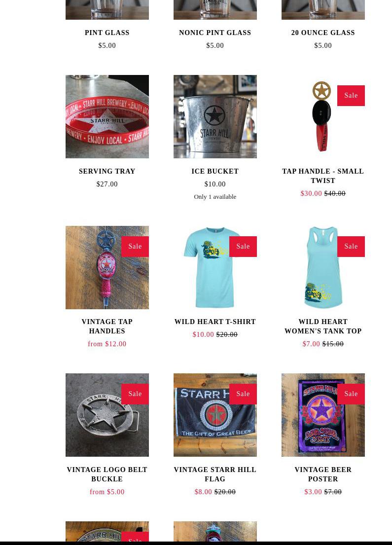The width and height of the screenshot is (392, 545).
Task: Select the Wild Heart Women's Tank Top title
Action: point(323,327)
